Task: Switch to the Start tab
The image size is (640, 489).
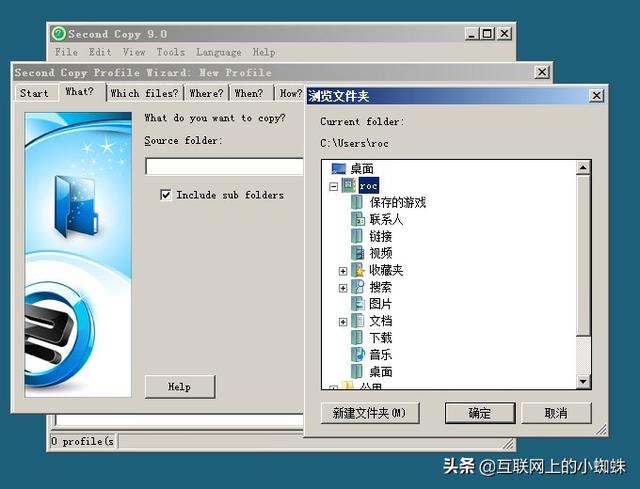Action: (x=36, y=93)
